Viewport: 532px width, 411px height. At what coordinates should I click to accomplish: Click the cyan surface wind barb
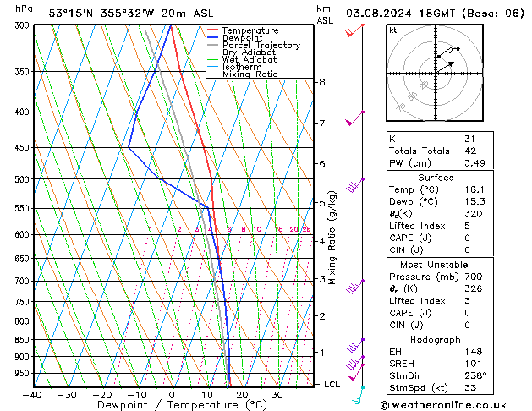(x=358, y=396)
